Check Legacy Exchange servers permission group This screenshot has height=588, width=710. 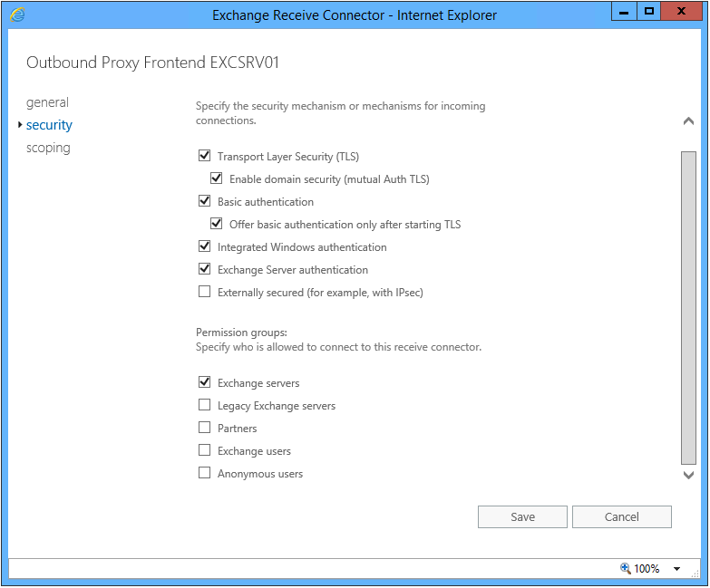point(205,405)
